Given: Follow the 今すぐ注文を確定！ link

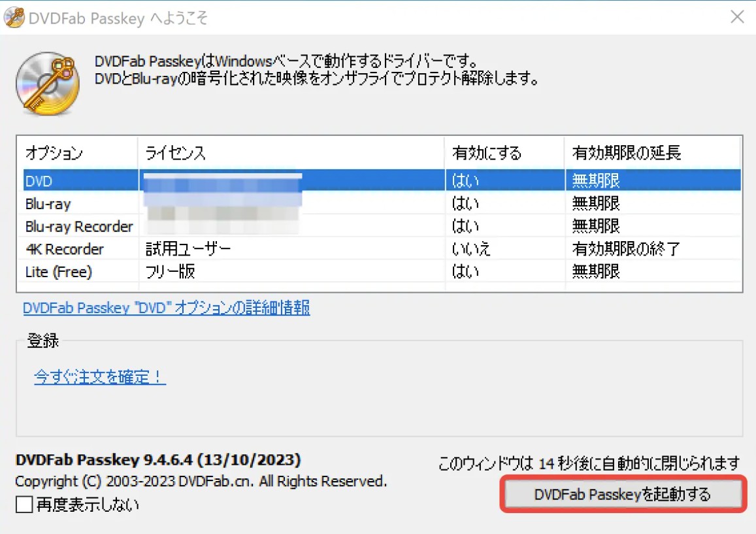Looking at the screenshot, I should click(x=100, y=376).
